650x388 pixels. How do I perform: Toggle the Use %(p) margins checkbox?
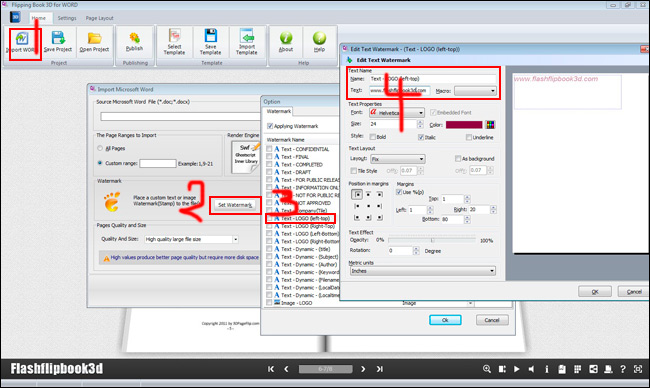point(399,192)
